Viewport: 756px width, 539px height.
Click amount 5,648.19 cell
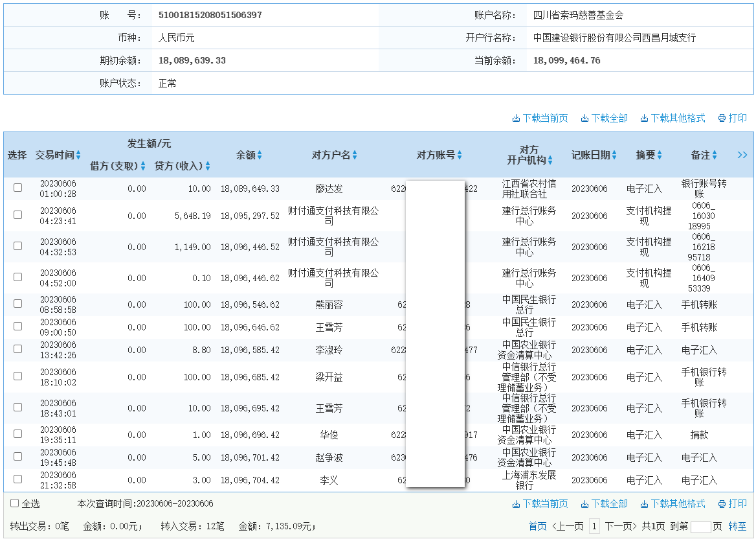193,216
